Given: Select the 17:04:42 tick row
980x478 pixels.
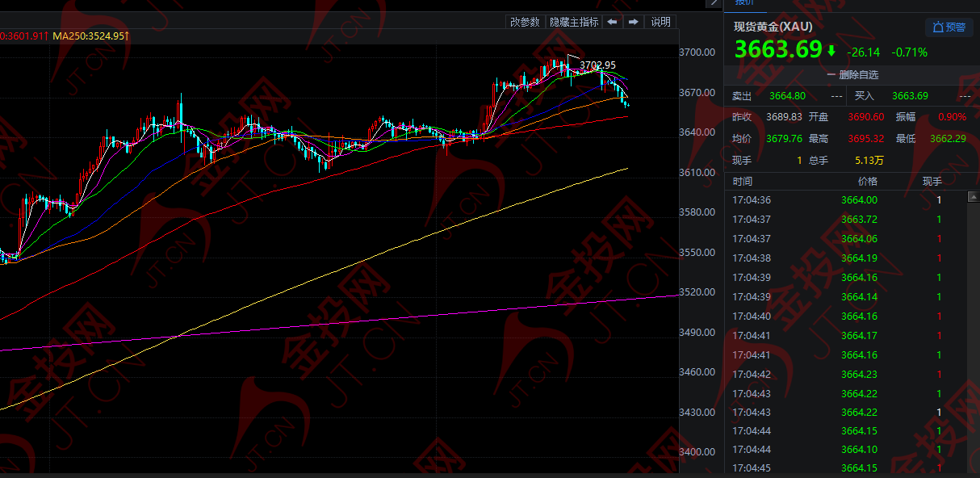Looking at the screenshot, I should 845,375.
